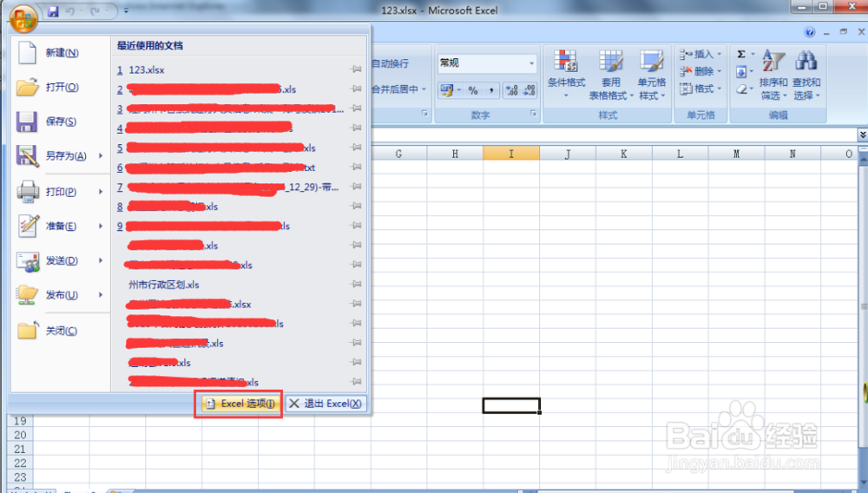The width and height of the screenshot is (868, 493).
Task: Pin recent document number 2
Action: click(x=356, y=89)
